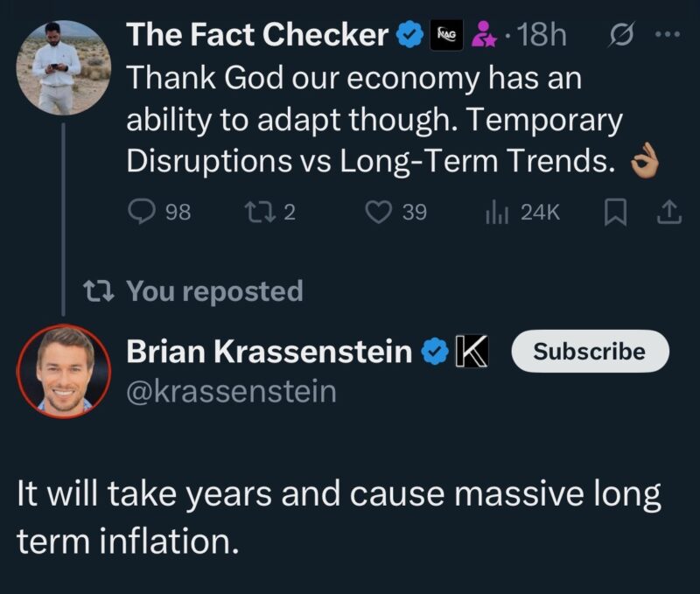This screenshot has height=594, width=700.
Task: Share the post via the upload arrow icon
Action: 669,212
